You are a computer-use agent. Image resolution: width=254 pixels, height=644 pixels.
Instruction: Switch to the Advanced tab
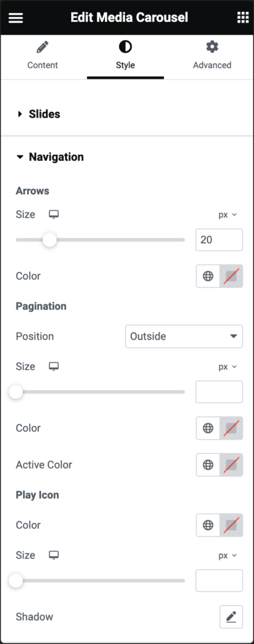(x=212, y=56)
